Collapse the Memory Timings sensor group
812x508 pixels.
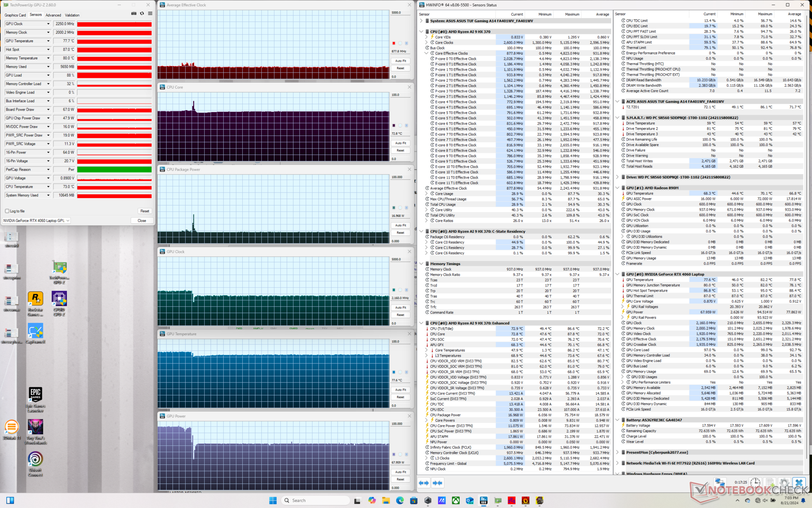pos(421,264)
